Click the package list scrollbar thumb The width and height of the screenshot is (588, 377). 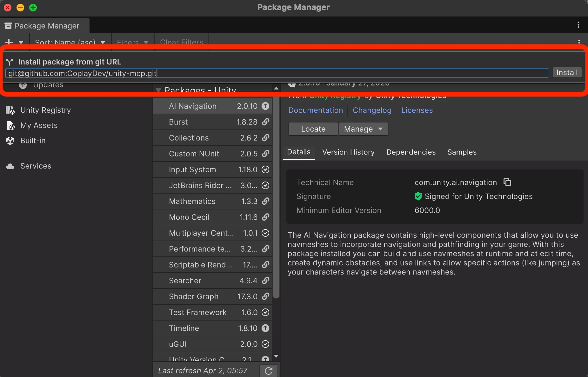[x=276, y=197]
